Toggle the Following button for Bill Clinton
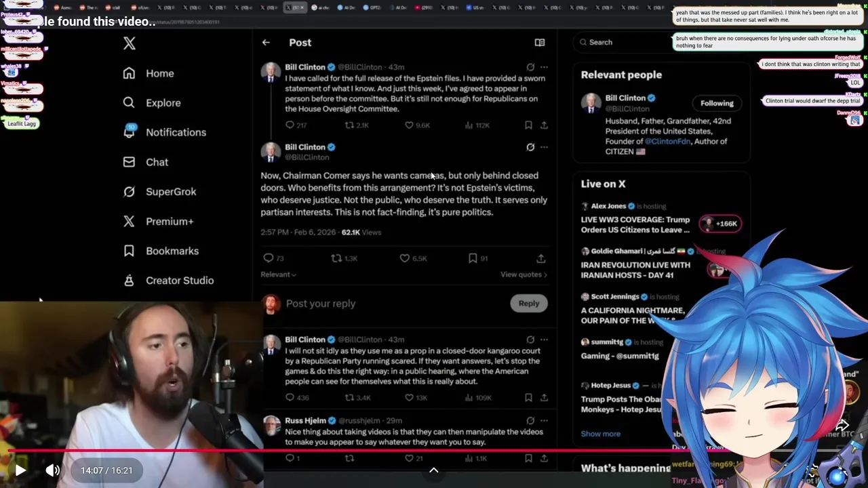This screenshot has width=868, height=488. point(717,103)
